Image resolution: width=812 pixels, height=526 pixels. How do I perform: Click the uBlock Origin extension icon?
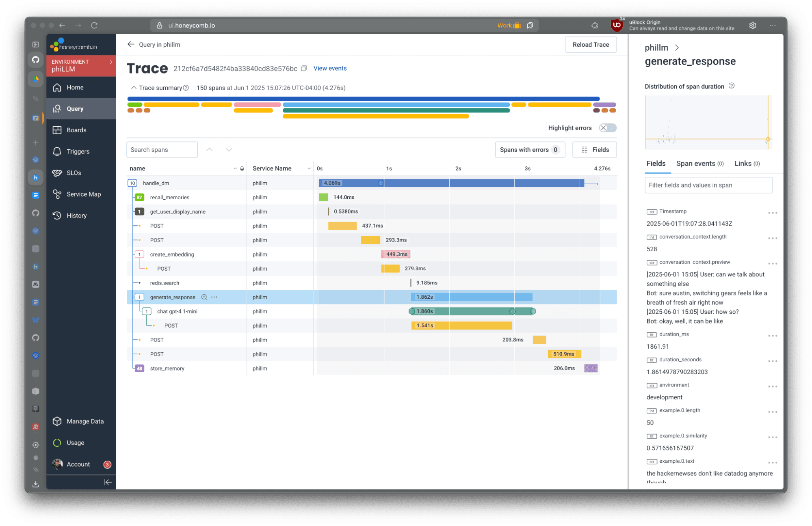click(617, 25)
